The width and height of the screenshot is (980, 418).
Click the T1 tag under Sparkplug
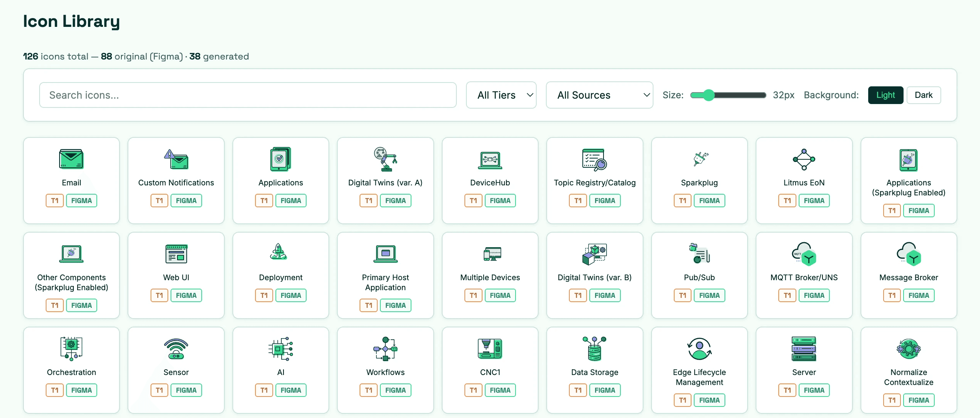point(682,201)
